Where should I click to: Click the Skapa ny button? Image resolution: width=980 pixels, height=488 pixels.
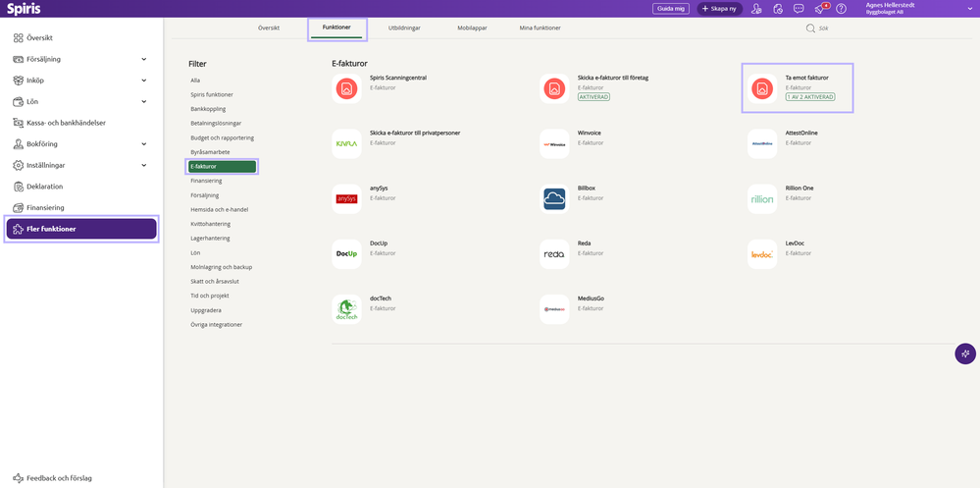719,9
